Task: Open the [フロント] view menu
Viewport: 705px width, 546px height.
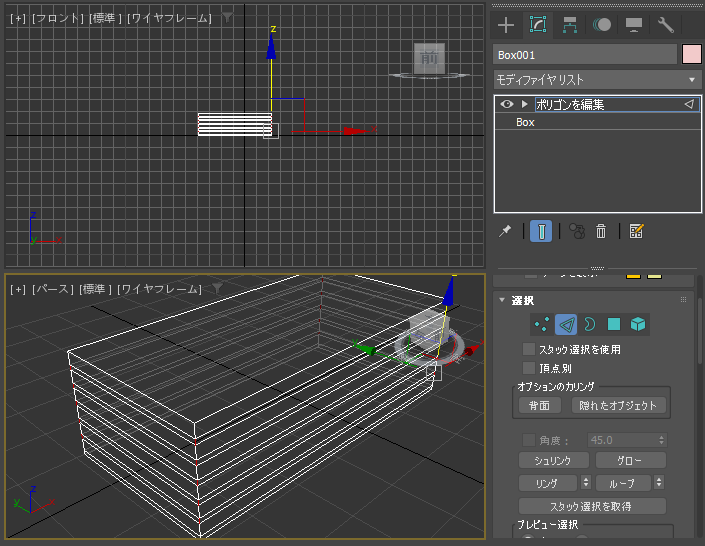Action: [58, 18]
